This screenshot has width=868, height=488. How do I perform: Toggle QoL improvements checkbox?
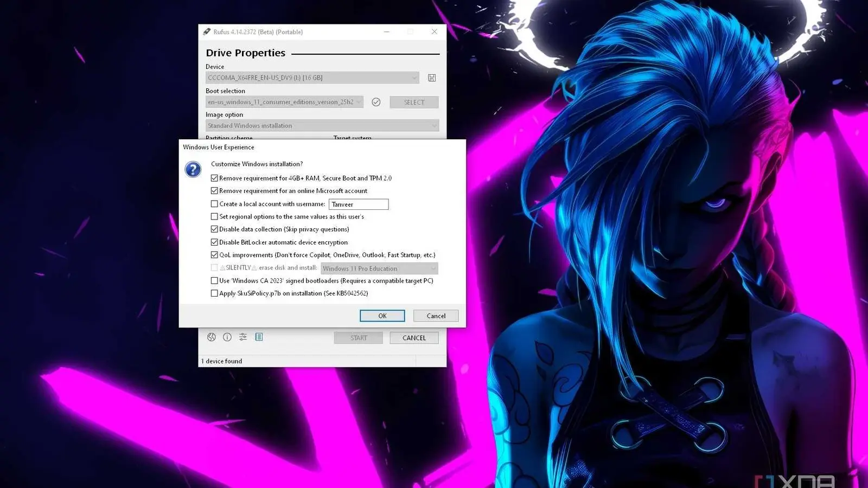click(214, 255)
